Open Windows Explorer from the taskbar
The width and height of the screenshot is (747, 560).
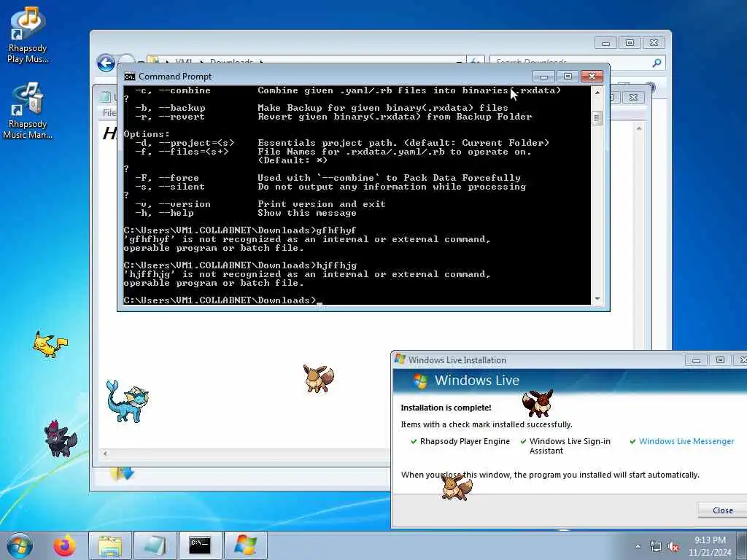tap(110, 545)
